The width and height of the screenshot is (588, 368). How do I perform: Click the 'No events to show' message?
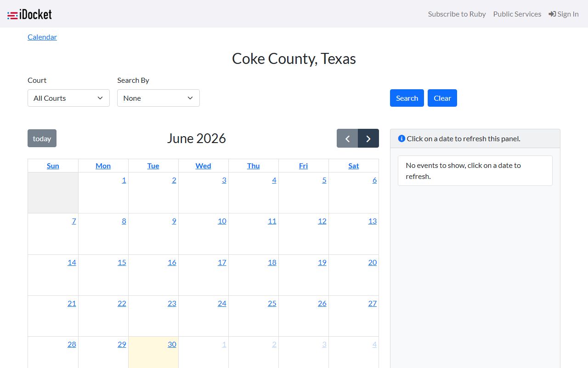click(x=475, y=171)
